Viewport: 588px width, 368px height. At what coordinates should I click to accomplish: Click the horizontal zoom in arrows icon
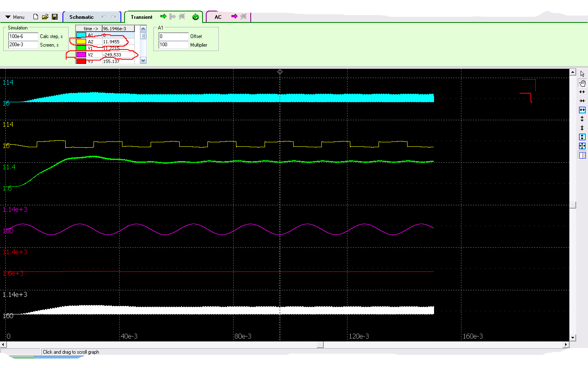582,92
